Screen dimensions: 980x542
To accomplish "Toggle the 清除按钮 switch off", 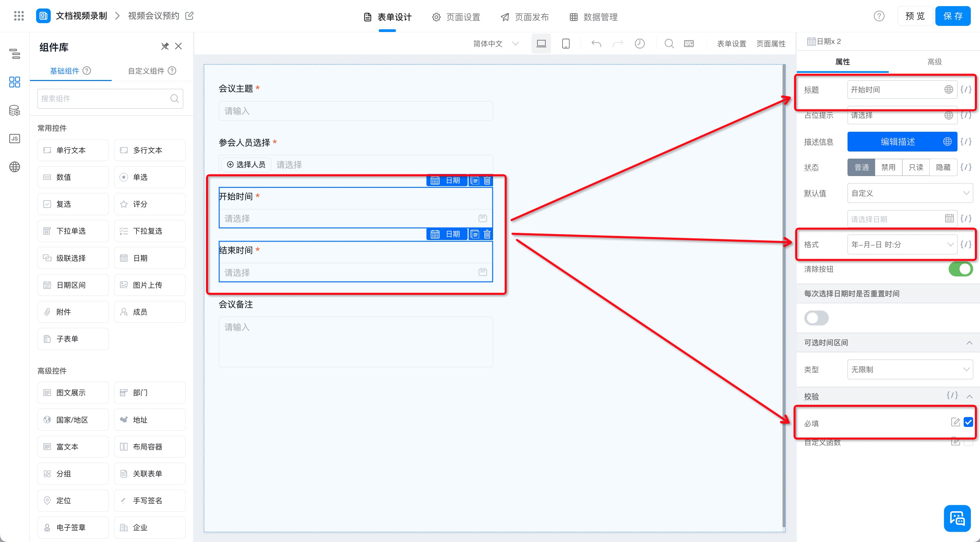I will 961,269.
